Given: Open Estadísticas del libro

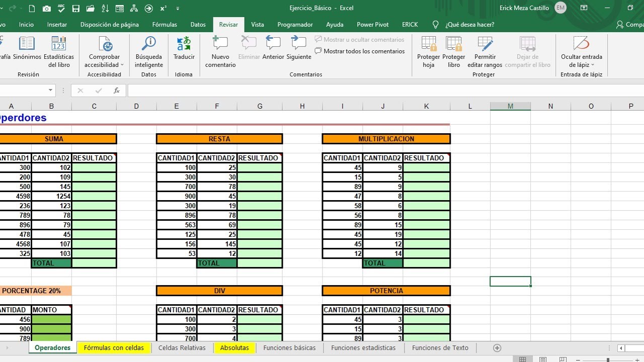Looking at the screenshot, I should click(x=59, y=52).
